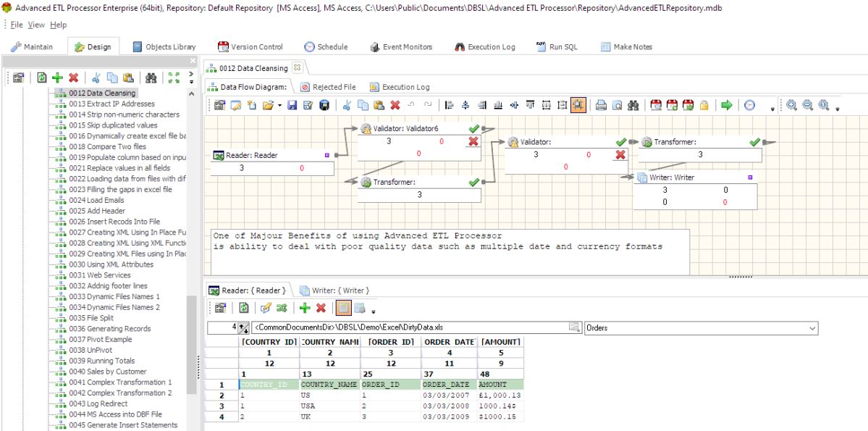Screen dimensions: 868x431
Task: Click the clock schedule icon in diagram toolbar
Action: click(749, 105)
